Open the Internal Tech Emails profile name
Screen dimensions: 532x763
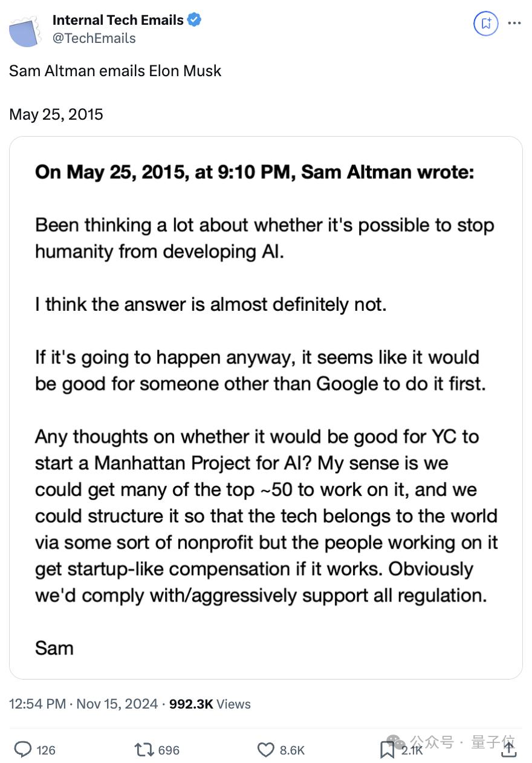click(118, 19)
